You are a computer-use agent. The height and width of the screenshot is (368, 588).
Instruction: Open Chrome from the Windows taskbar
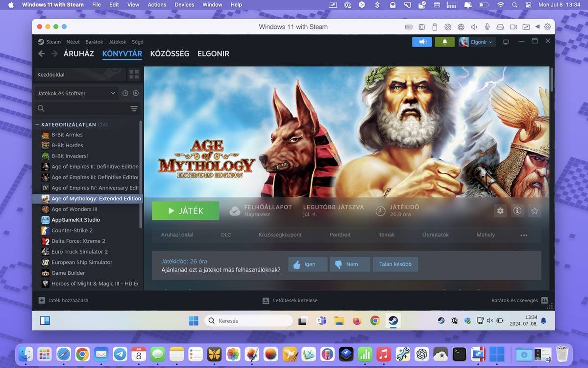[x=375, y=321]
